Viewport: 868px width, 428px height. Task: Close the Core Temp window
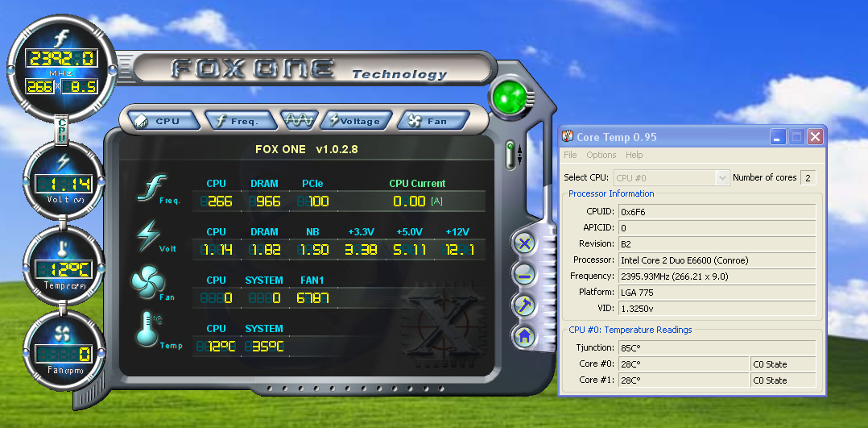click(x=814, y=136)
